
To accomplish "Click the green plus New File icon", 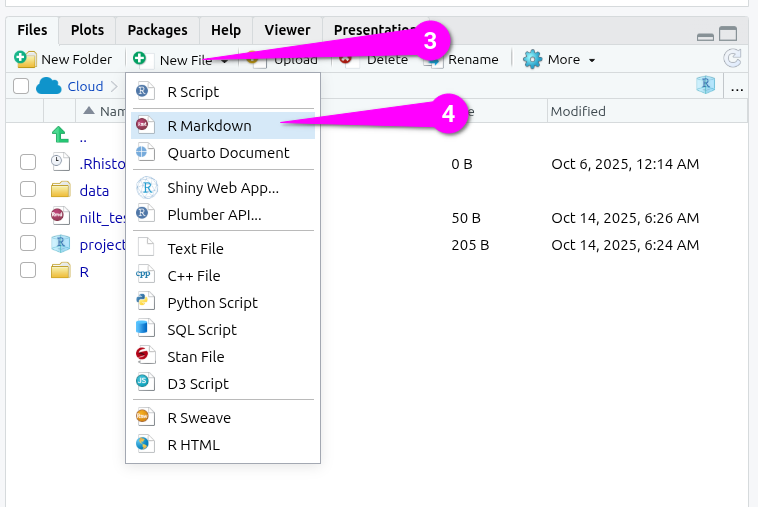I will (x=144, y=59).
